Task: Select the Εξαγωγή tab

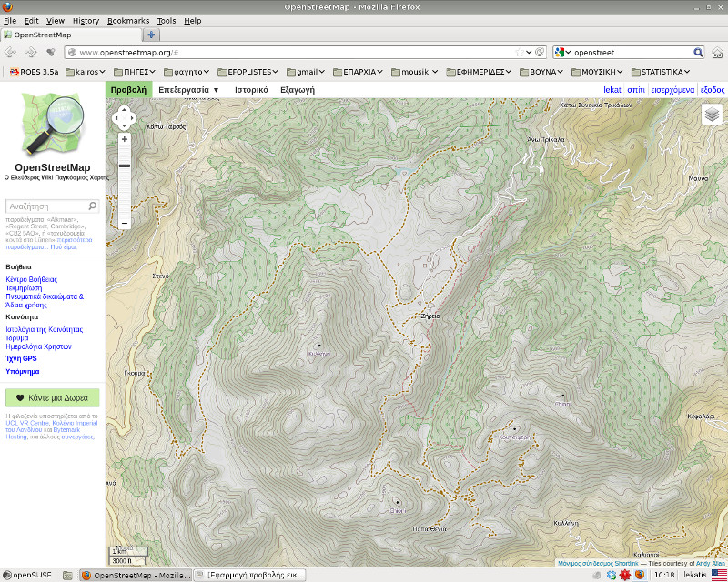Action: [298, 90]
